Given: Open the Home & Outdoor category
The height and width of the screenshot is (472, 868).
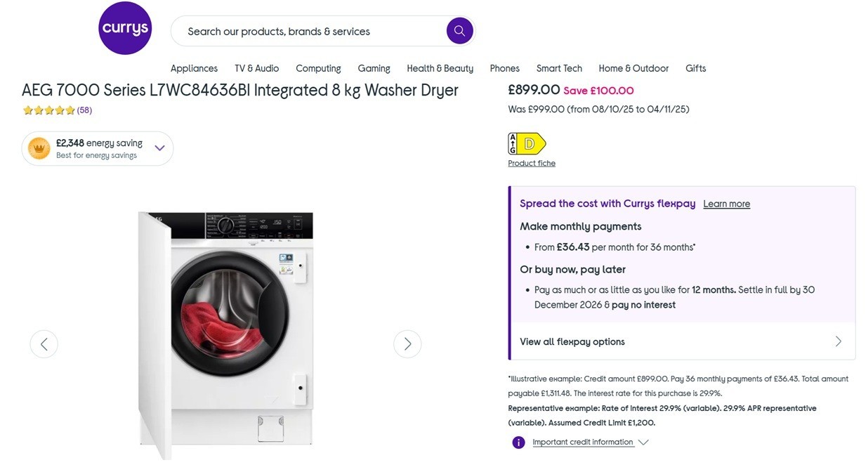Looking at the screenshot, I should tap(633, 68).
